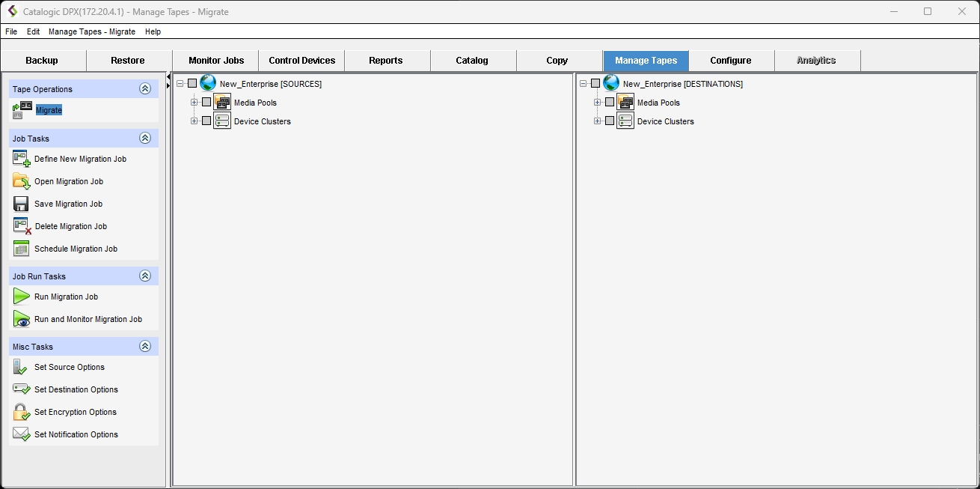Click the green Run Migration Job icon

[x=21, y=297]
